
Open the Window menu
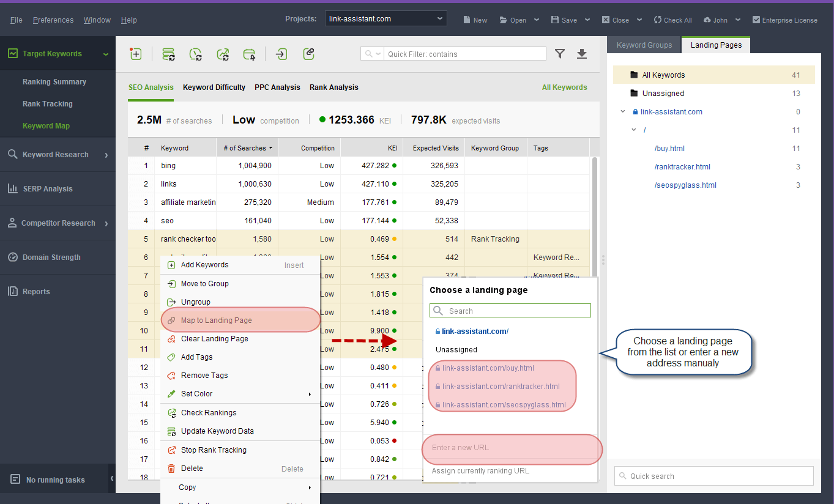97,20
